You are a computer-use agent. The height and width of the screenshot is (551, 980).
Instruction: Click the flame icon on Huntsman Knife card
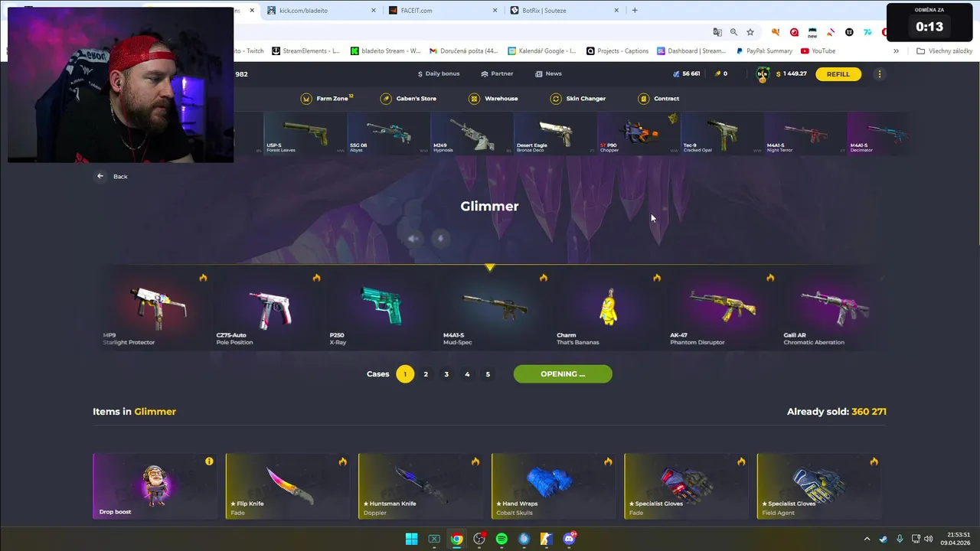[x=475, y=461]
